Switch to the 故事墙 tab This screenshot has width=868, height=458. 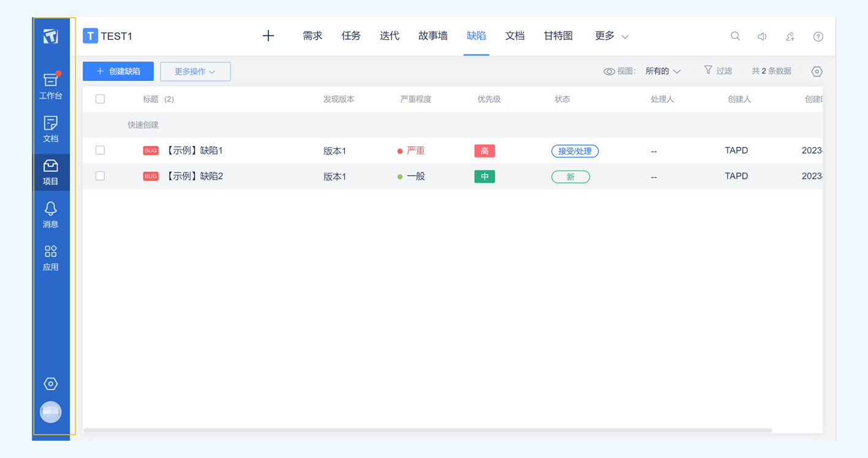pos(433,36)
